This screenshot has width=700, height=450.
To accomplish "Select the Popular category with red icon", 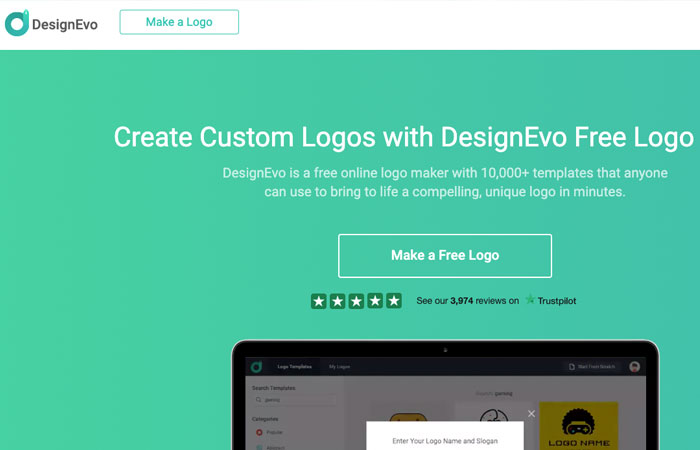I will [x=270, y=432].
